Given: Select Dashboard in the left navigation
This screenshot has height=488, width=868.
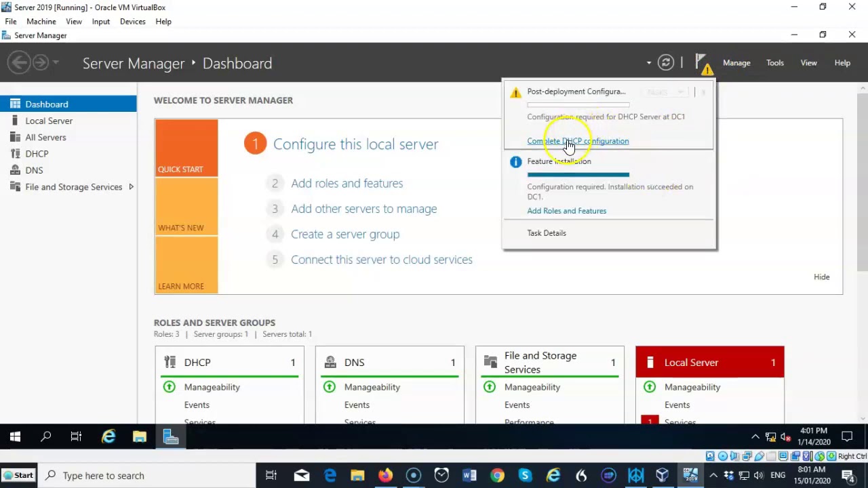Looking at the screenshot, I should [x=68, y=104].
